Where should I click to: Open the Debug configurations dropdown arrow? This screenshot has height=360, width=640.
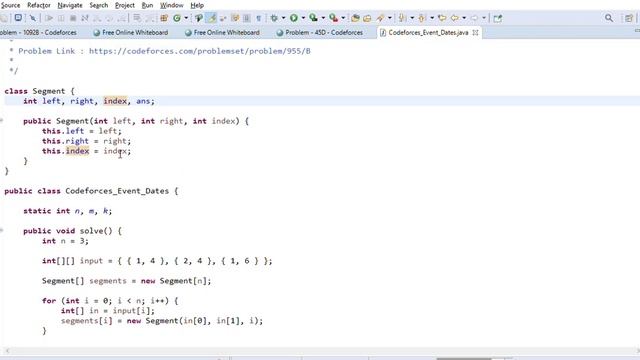(283, 18)
